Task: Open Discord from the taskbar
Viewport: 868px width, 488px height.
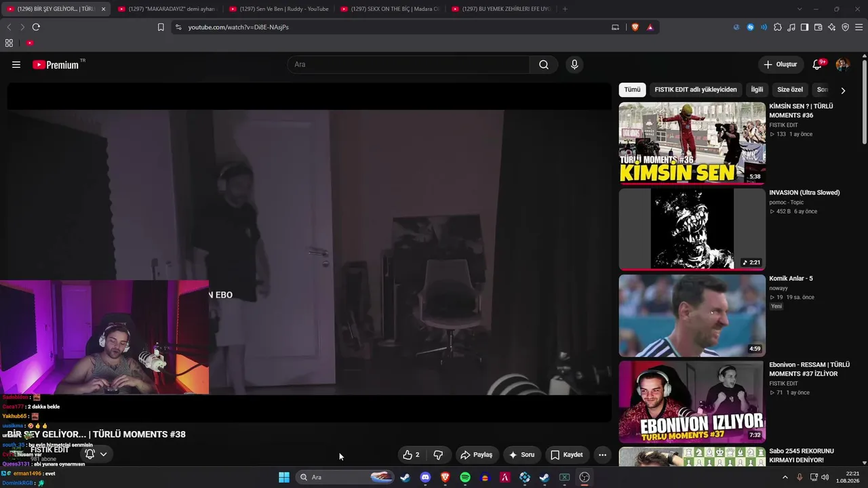Action: click(425, 477)
